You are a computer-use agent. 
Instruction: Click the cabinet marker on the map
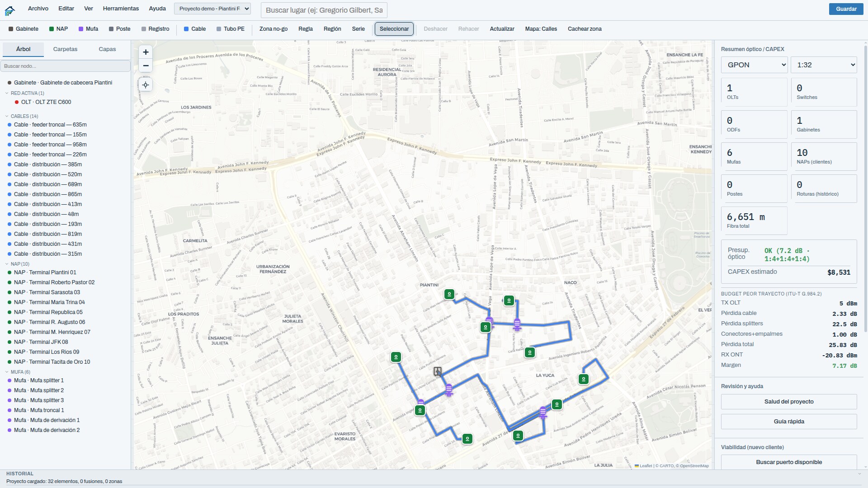pos(437,371)
